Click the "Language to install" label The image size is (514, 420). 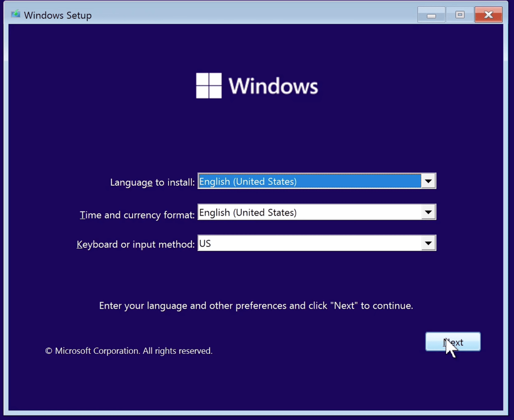click(x=152, y=182)
